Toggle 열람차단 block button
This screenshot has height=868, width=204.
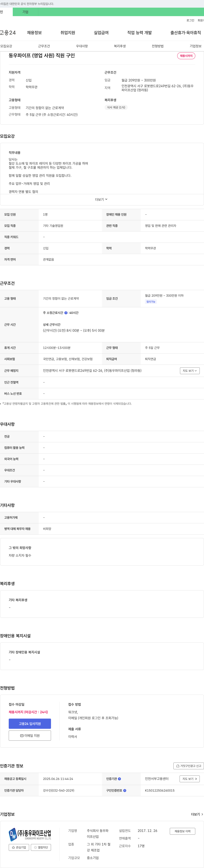click(x=41, y=847)
